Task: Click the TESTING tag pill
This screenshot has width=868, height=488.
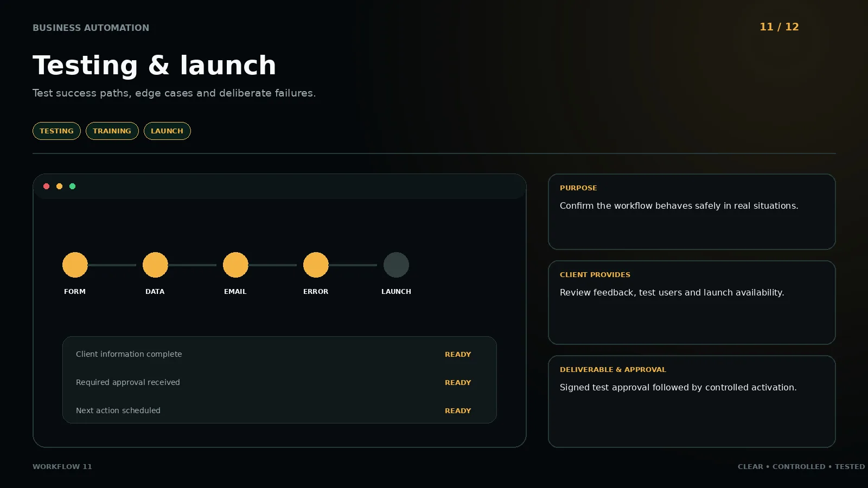Action: coord(56,131)
